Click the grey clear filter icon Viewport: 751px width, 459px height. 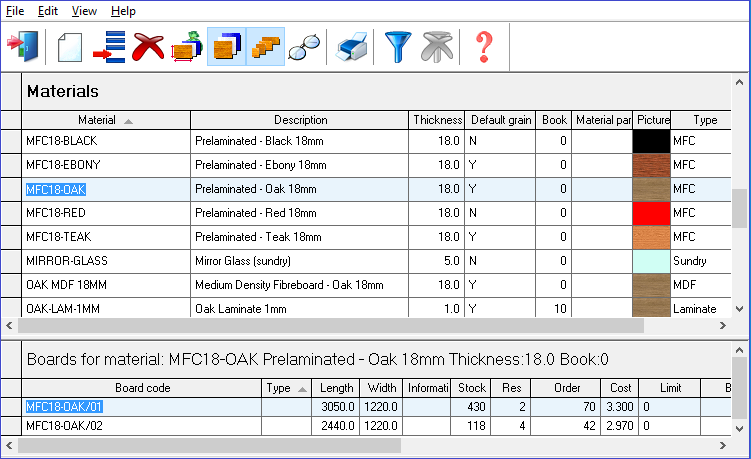[x=436, y=47]
